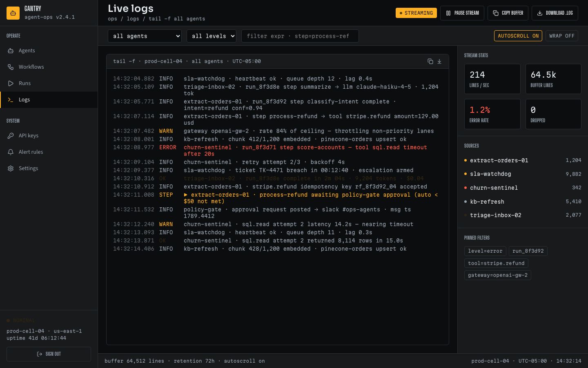Click the STEP log line at 14:32:11.008
This screenshot has height=368, width=588.
pyautogui.click(x=278, y=198)
